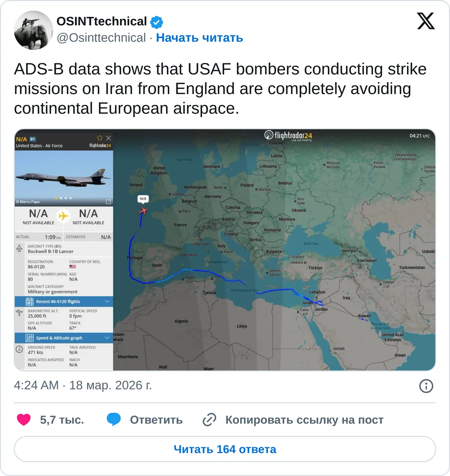Select the red aircraft marker on map

143,211
